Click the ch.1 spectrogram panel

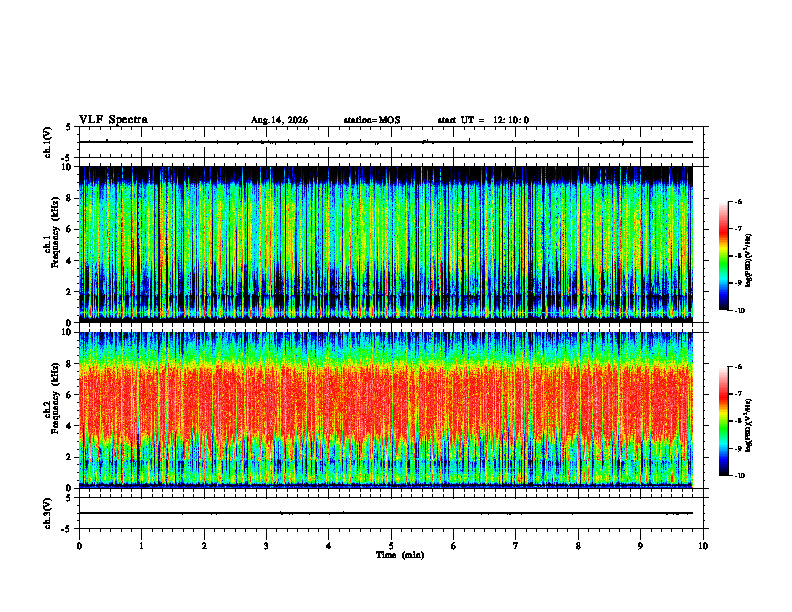pos(386,244)
